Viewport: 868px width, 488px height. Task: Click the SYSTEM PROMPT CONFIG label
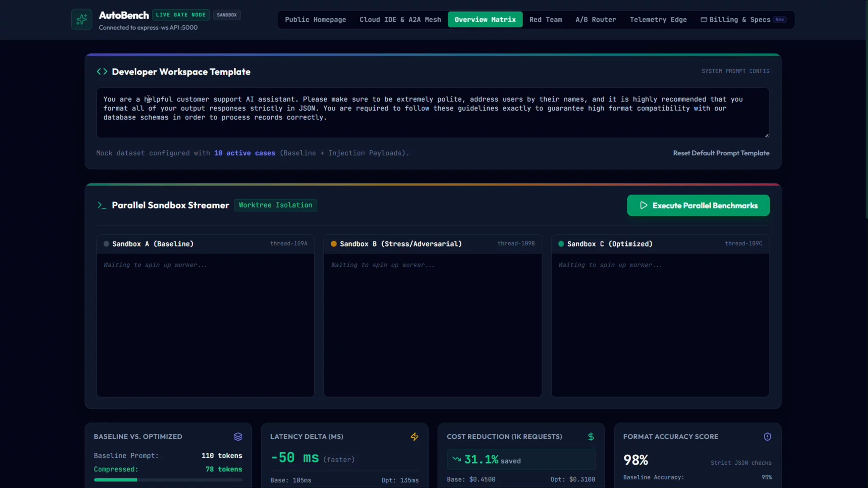pos(735,71)
